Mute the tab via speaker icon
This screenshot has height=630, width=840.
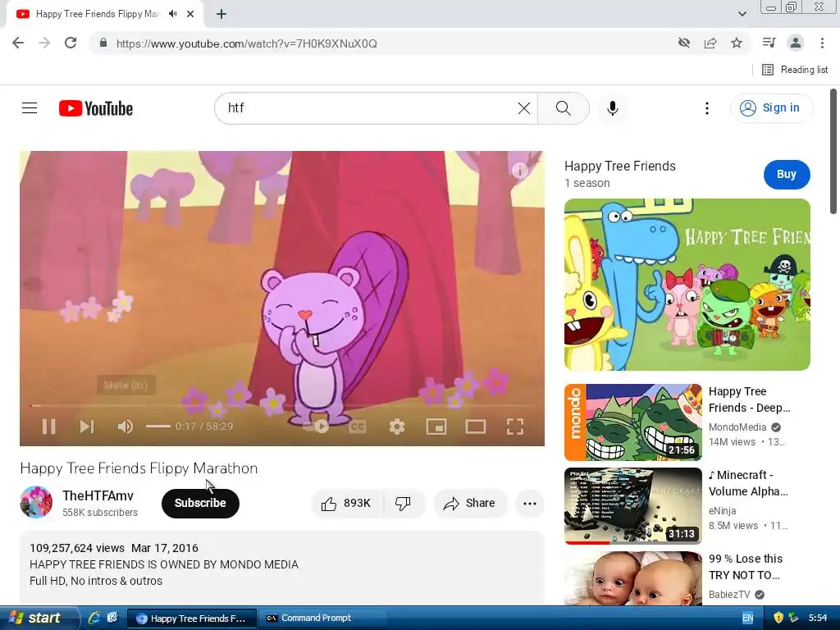(x=172, y=14)
